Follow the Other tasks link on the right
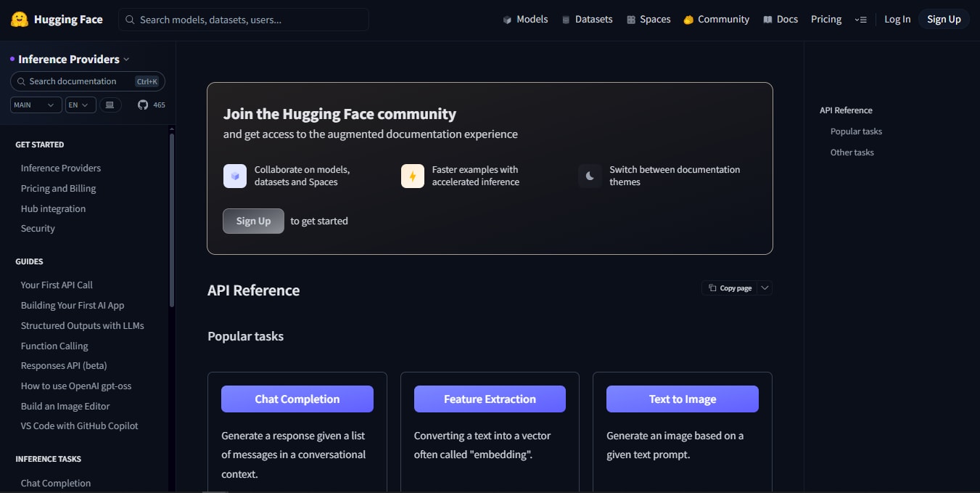This screenshot has height=493, width=980. [852, 152]
